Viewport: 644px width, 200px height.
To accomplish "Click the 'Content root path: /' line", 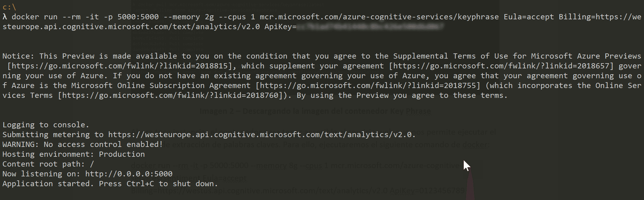I will click(x=48, y=164).
